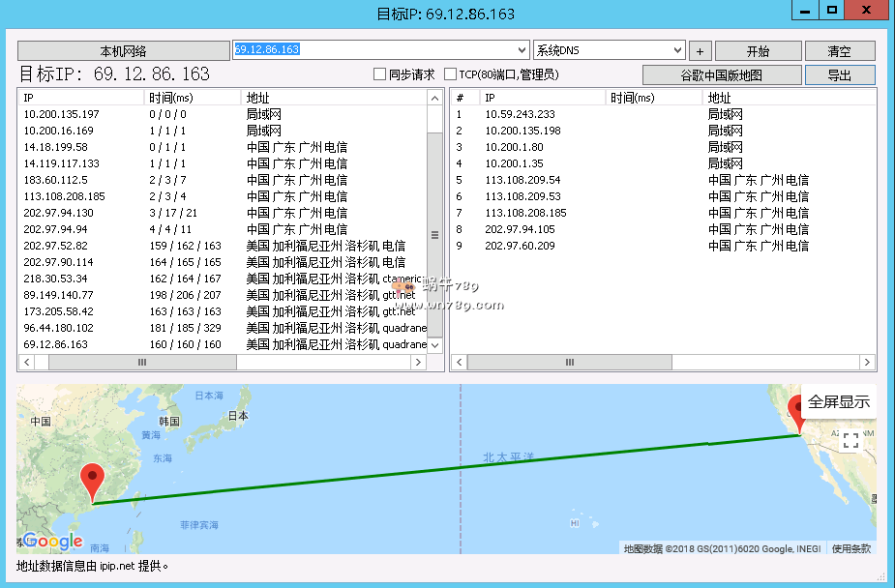Click the Google logo on the map
The width and height of the screenshot is (895, 588).
point(53,541)
